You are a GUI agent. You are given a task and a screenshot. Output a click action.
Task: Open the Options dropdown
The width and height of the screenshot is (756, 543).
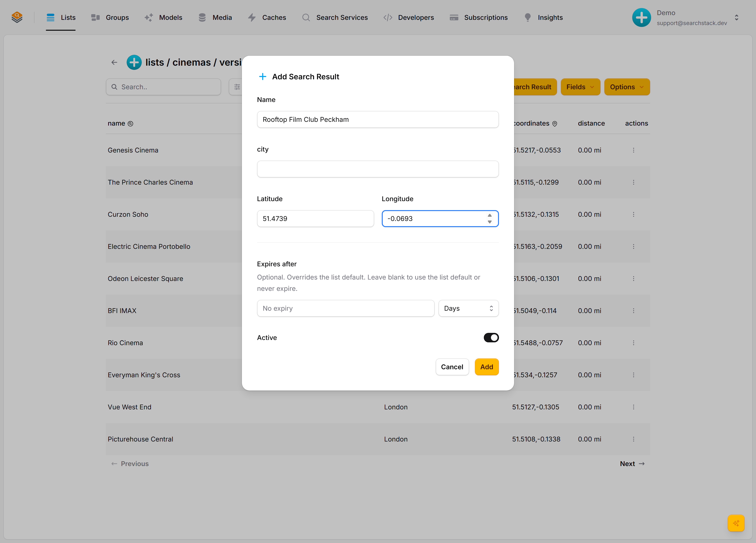pyautogui.click(x=627, y=87)
